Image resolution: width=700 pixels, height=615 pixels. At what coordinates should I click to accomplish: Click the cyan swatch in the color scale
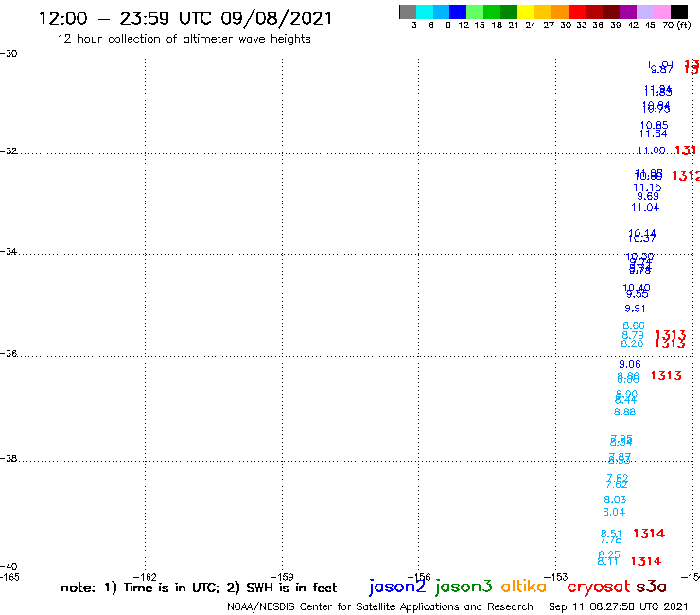[x=425, y=11]
